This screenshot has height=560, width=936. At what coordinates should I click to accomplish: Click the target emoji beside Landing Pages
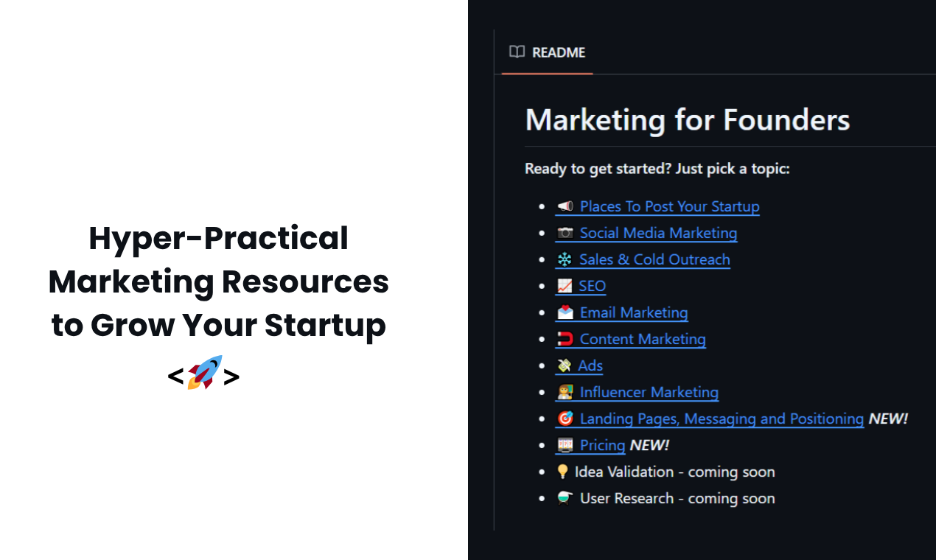[x=565, y=419]
